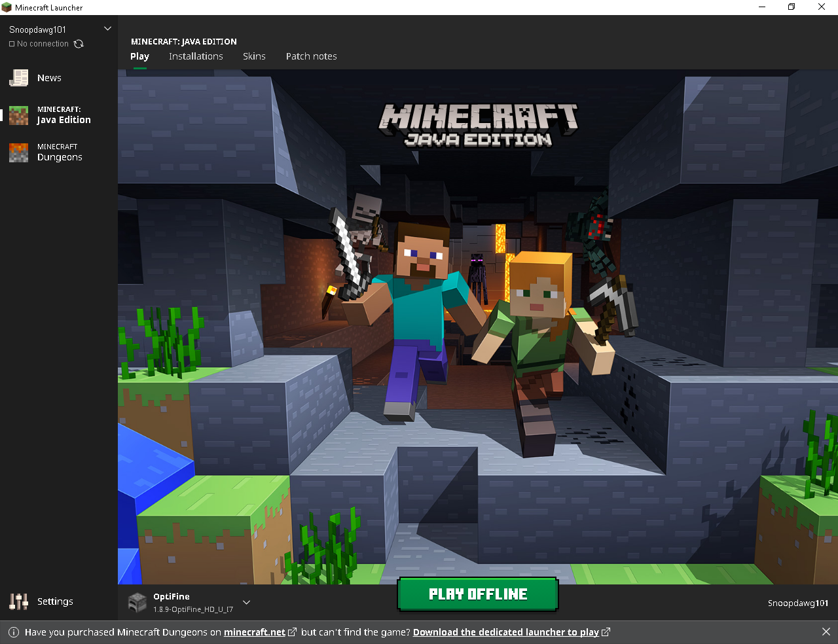Click the info icon in notification bar
Screen dimensions: 838x644
[x=14, y=632]
